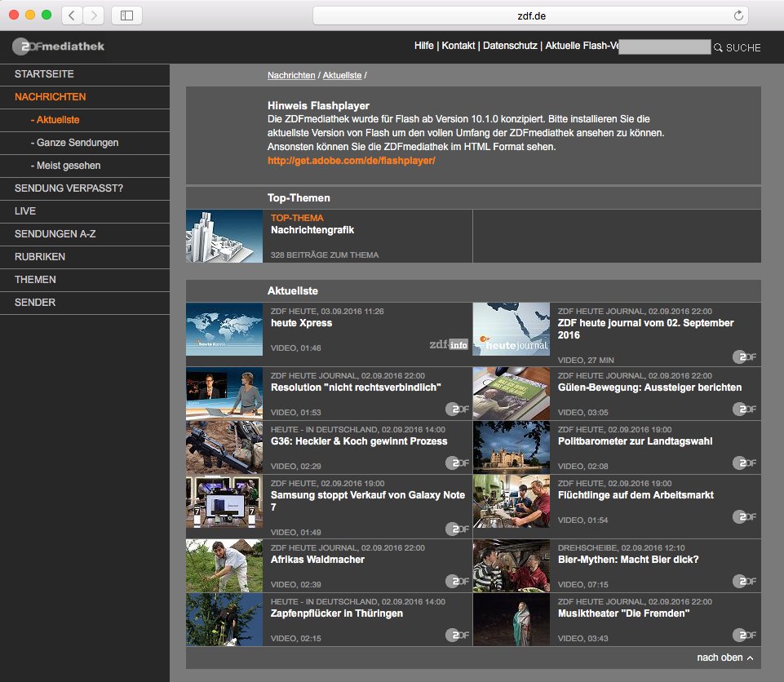Image resolution: width=784 pixels, height=682 pixels.
Task: Click SUCHE search button
Action: point(743,47)
